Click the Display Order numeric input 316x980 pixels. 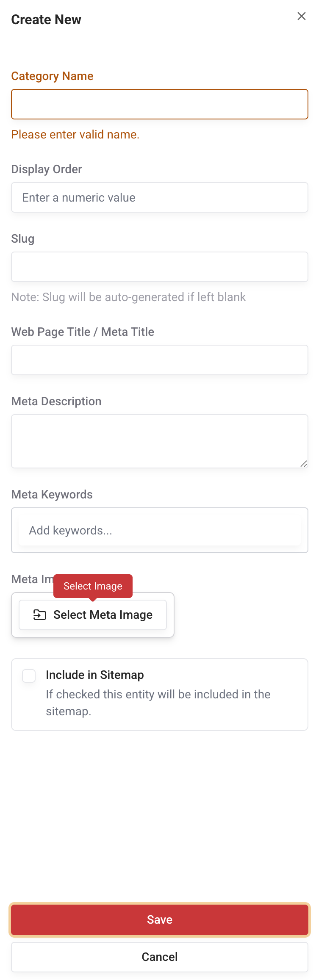pyautogui.click(x=159, y=197)
